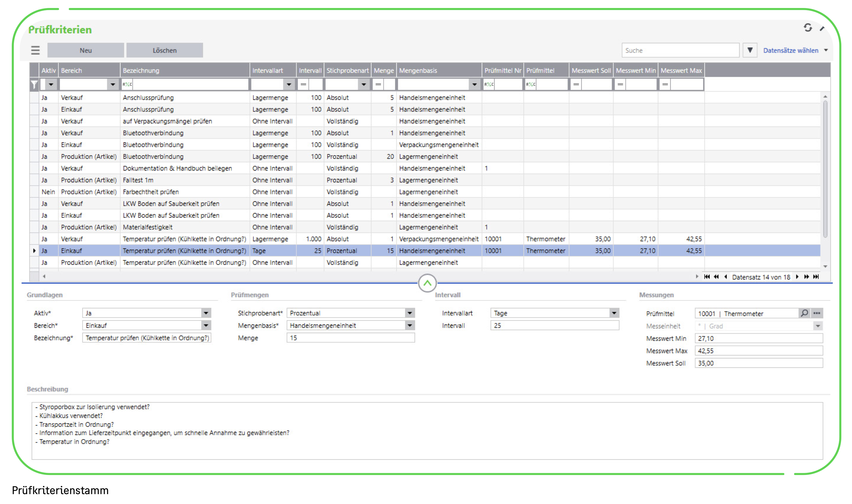Click the refresh icon at top right
852x504 pixels.
tap(808, 28)
